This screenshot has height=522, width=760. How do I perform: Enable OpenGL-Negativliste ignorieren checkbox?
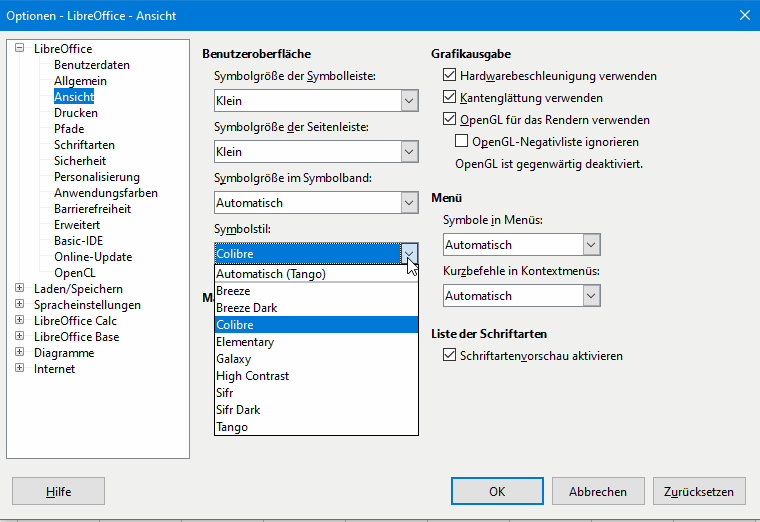[x=461, y=141]
